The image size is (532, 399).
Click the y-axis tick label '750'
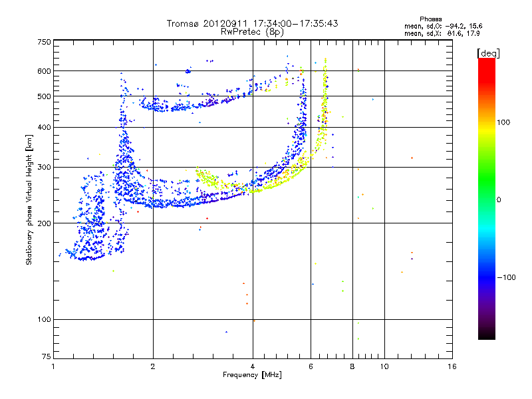44,42
